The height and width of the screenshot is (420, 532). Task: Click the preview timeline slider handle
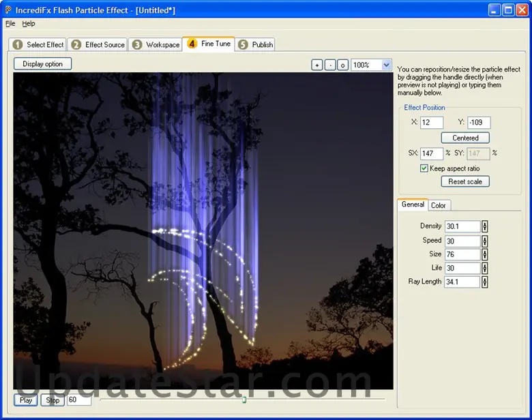pyautogui.click(x=243, y=400)
